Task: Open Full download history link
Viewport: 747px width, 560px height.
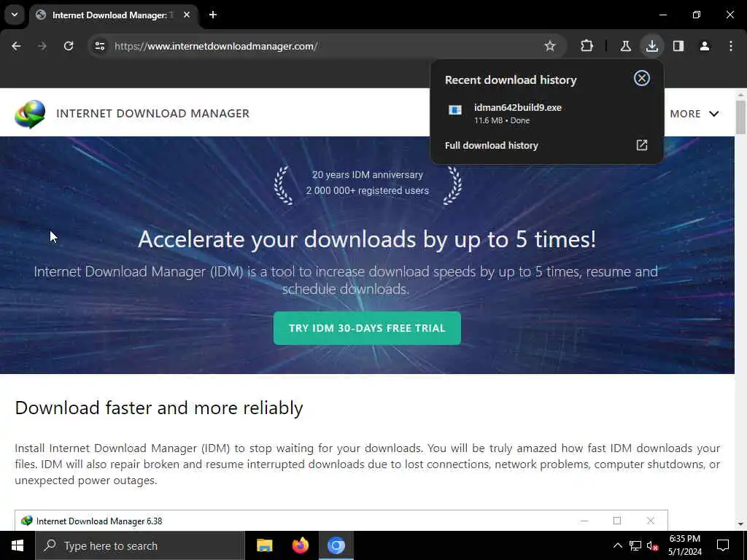Action: (491, 146)
